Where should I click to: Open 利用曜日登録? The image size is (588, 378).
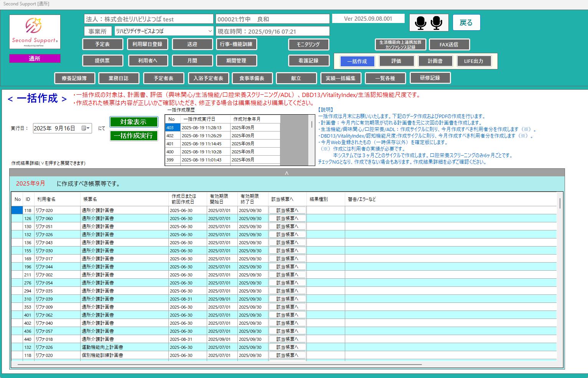point(147,44)
